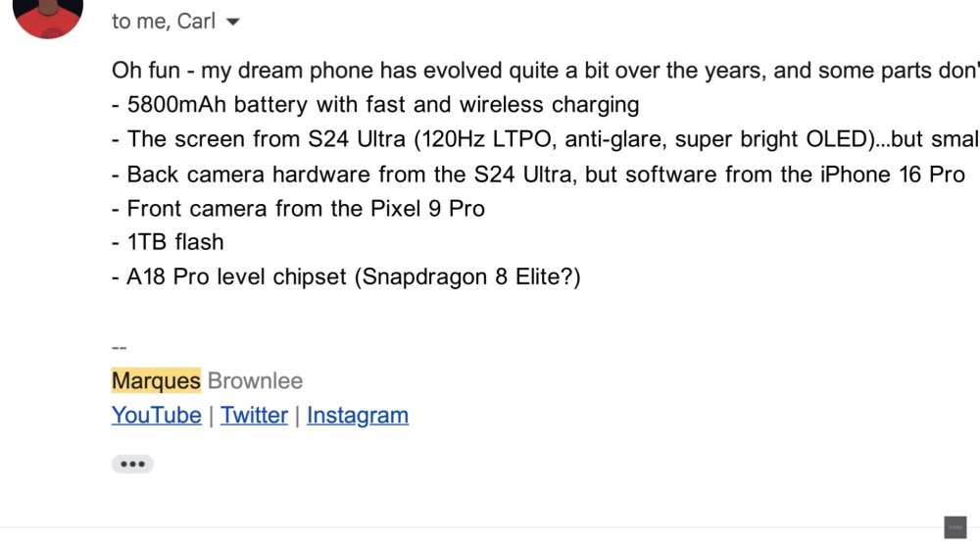This screenshot has height=552, width=980.
Task: Click the sender's profile avatar
Action: point(47,15)
